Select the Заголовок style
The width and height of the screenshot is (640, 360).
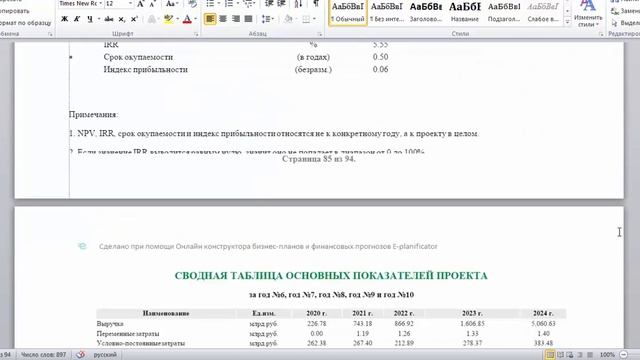tap(426, 12)
